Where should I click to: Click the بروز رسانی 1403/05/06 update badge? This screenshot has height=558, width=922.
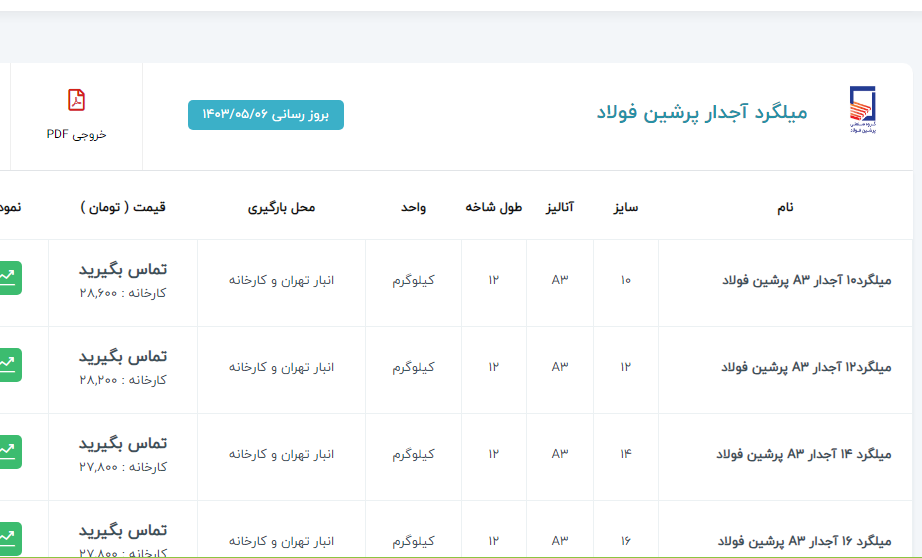point(265,115)
